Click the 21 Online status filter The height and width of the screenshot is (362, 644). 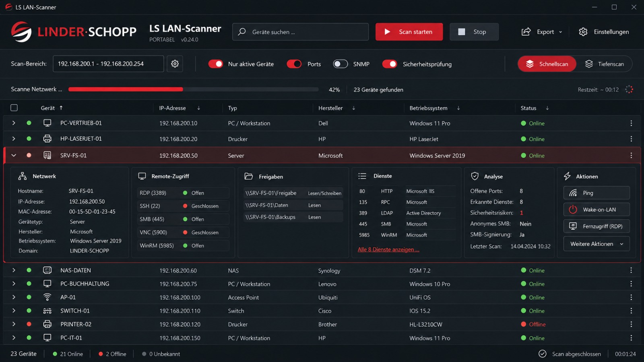tap(68, 354)
